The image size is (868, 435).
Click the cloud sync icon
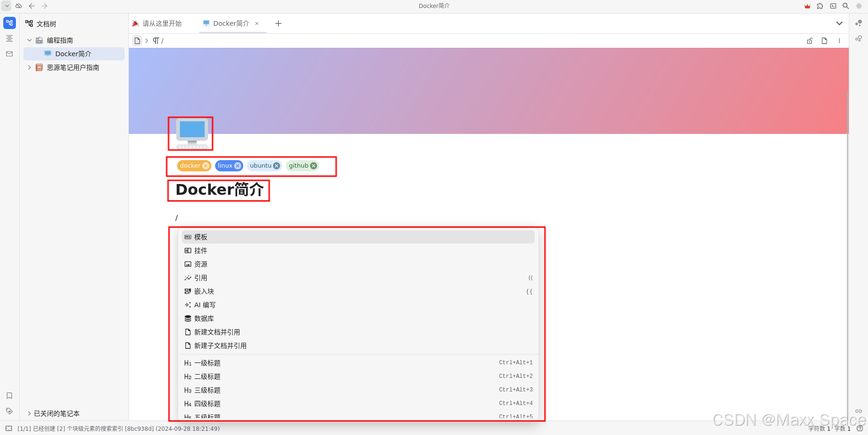pyautogui.click(x=19, y=6)
